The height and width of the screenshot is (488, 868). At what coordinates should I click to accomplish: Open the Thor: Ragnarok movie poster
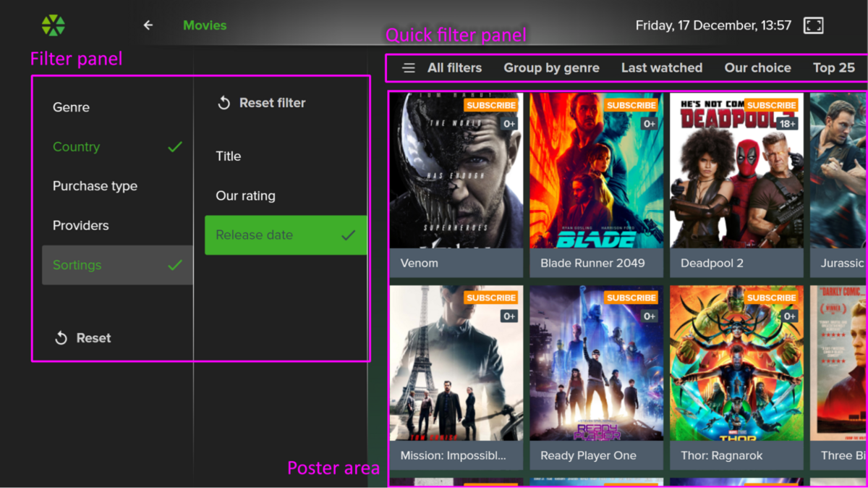[736, 377]
